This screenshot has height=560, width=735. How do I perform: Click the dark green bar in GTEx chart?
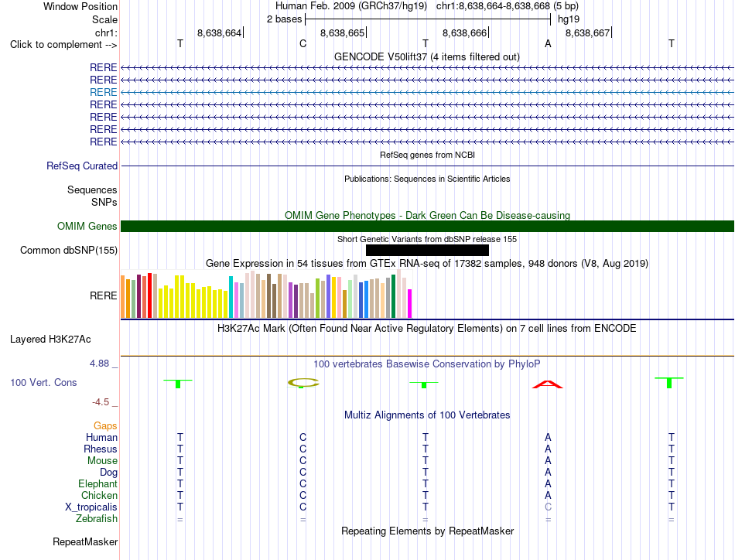click(393, 296)
